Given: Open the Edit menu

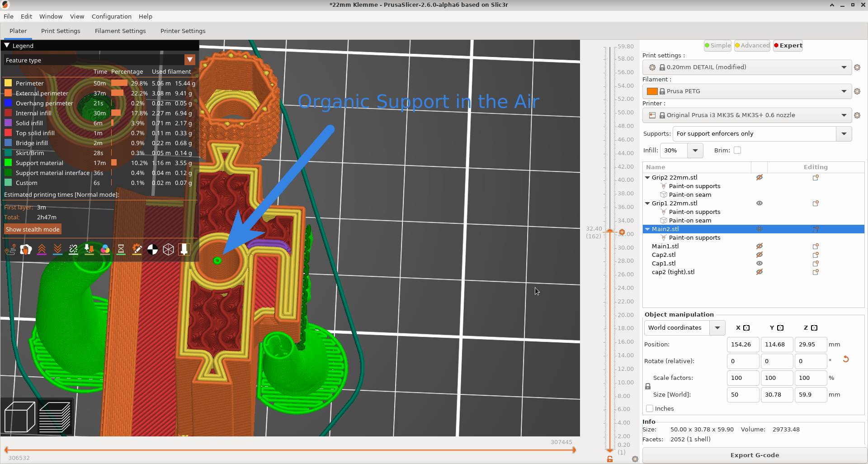Looking at the screenshot, I should (x=26, y=17).
